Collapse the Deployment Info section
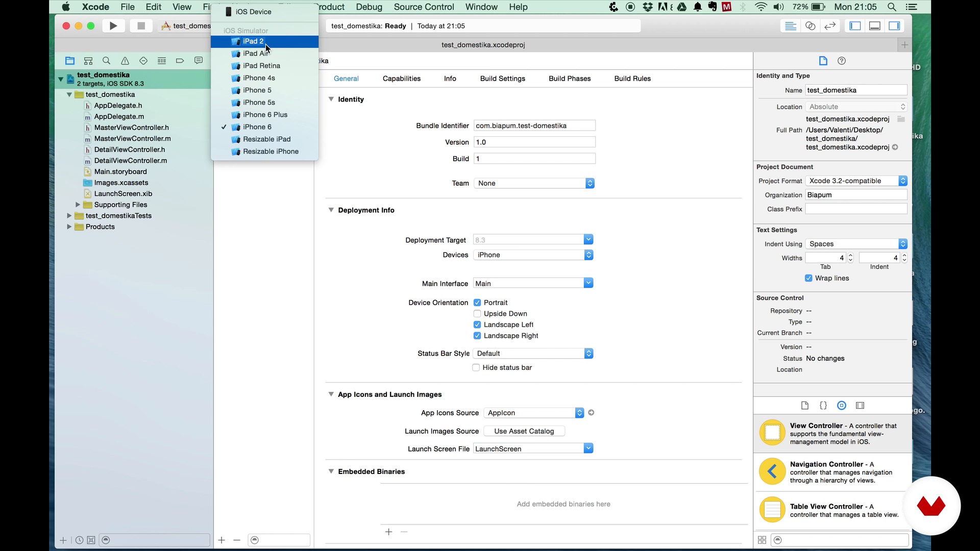 [x=331, y=210]
